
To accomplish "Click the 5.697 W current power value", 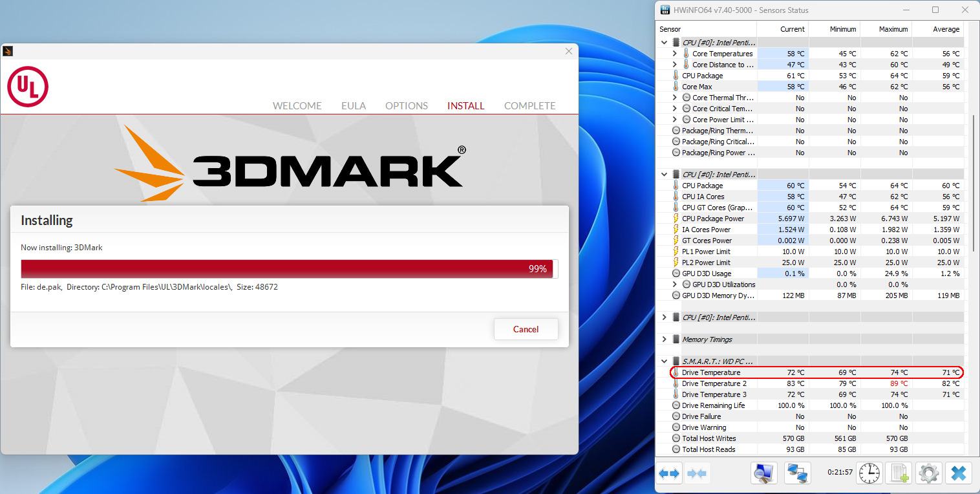I will coord(791,219).
